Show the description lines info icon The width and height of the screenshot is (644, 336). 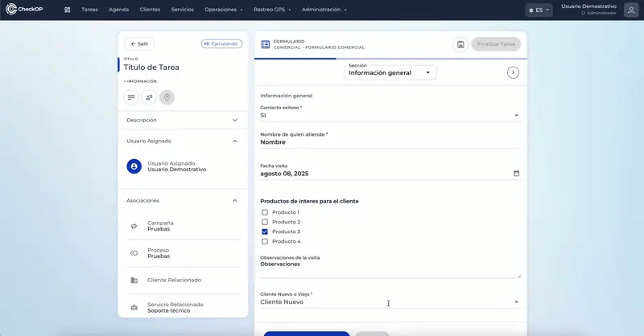pos(131,97)
